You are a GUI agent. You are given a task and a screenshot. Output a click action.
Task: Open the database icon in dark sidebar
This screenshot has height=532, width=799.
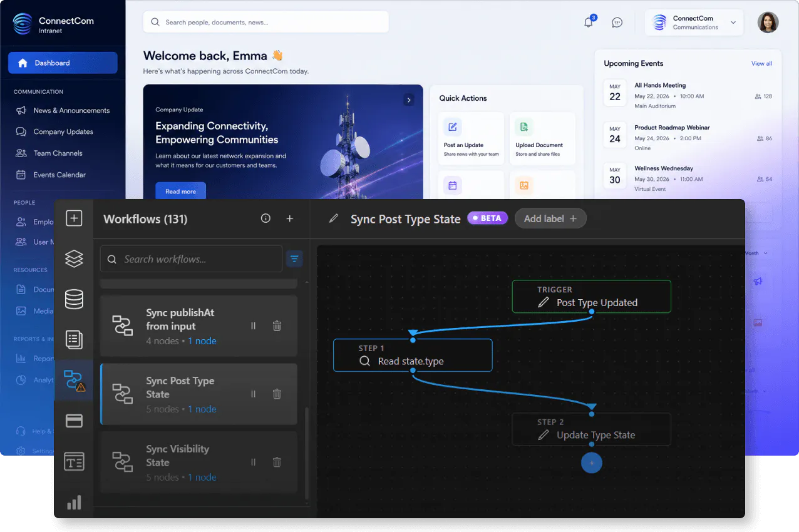click(74, 299)
